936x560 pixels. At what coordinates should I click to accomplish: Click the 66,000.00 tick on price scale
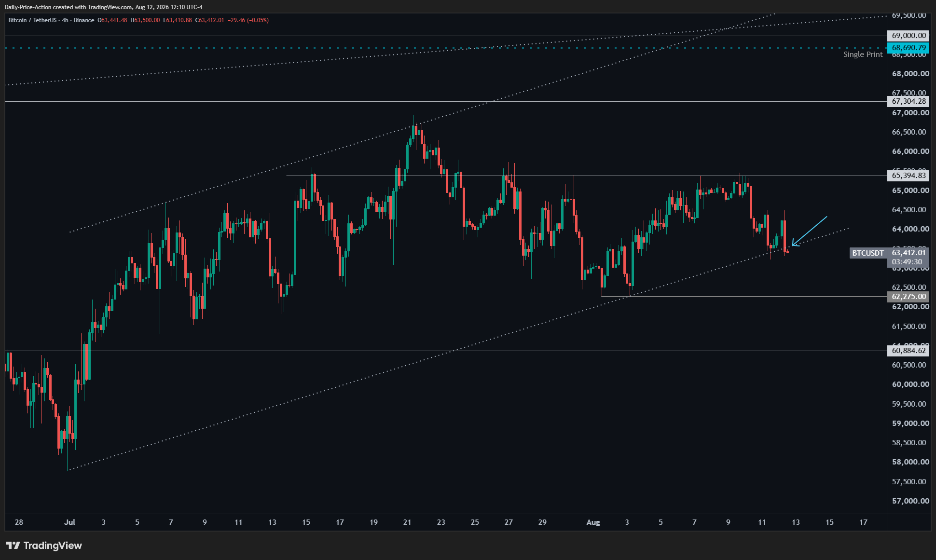[x=910, y=151]
